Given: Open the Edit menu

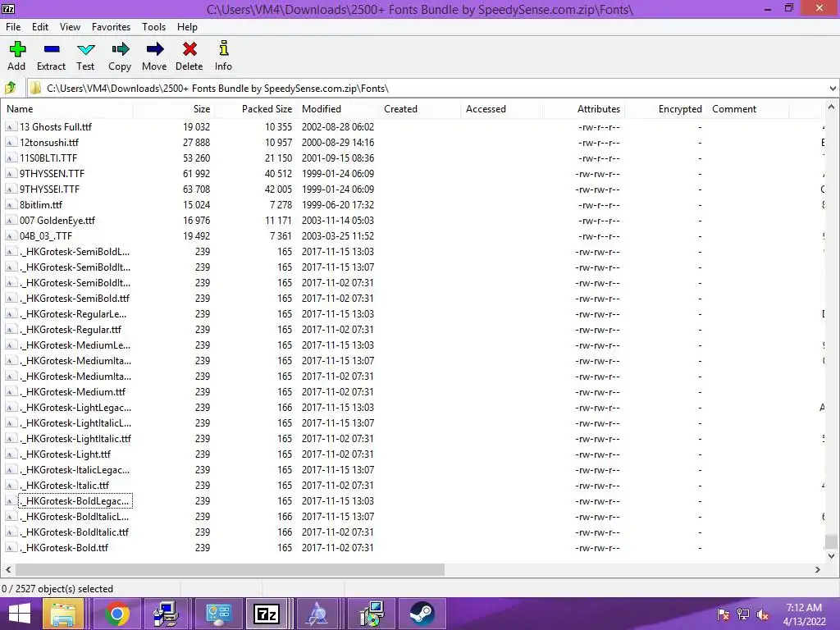Looking at the screenshot, I should pyautogui.click(x=40, y=27).
